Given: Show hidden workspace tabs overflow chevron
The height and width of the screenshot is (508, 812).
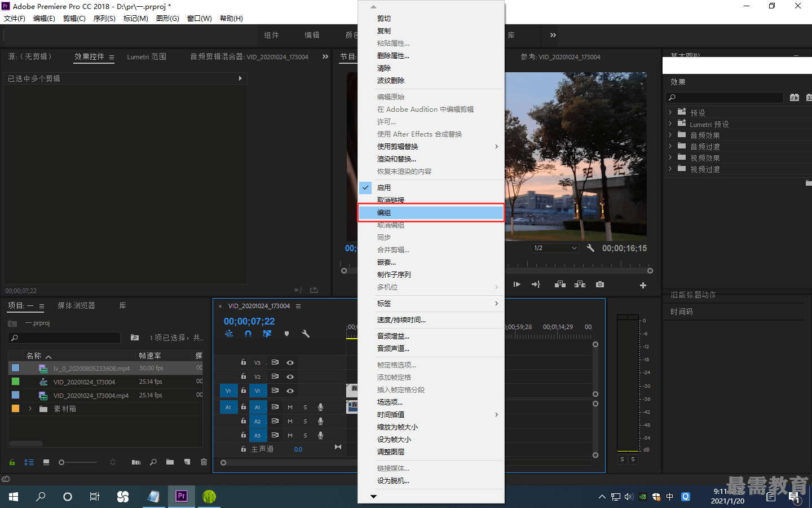Looking at the screenshot, I should click(x=553, y=35).
